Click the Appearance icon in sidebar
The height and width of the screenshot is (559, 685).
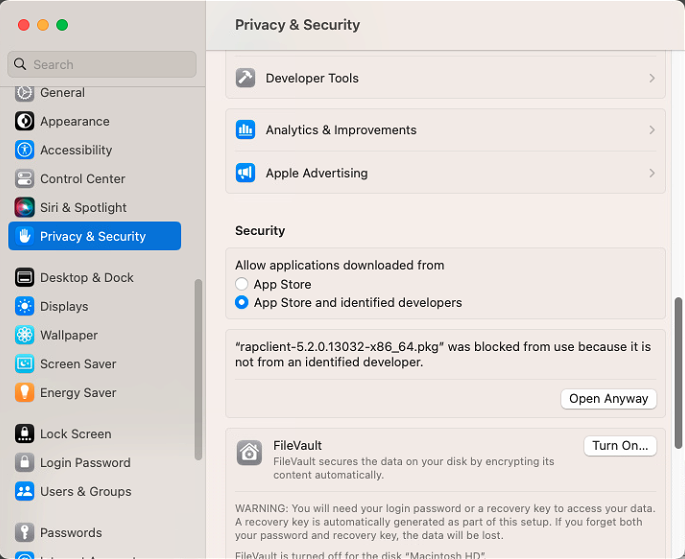24,121
